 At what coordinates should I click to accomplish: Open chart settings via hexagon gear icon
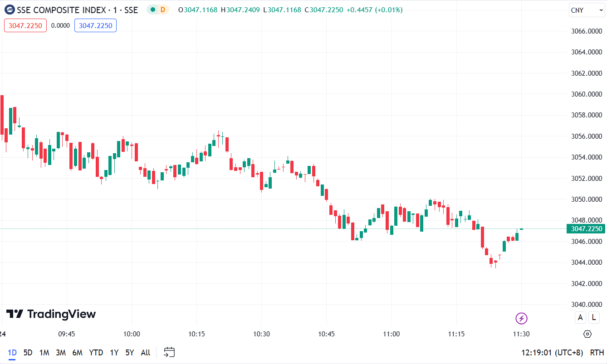(x=587, y=334)
